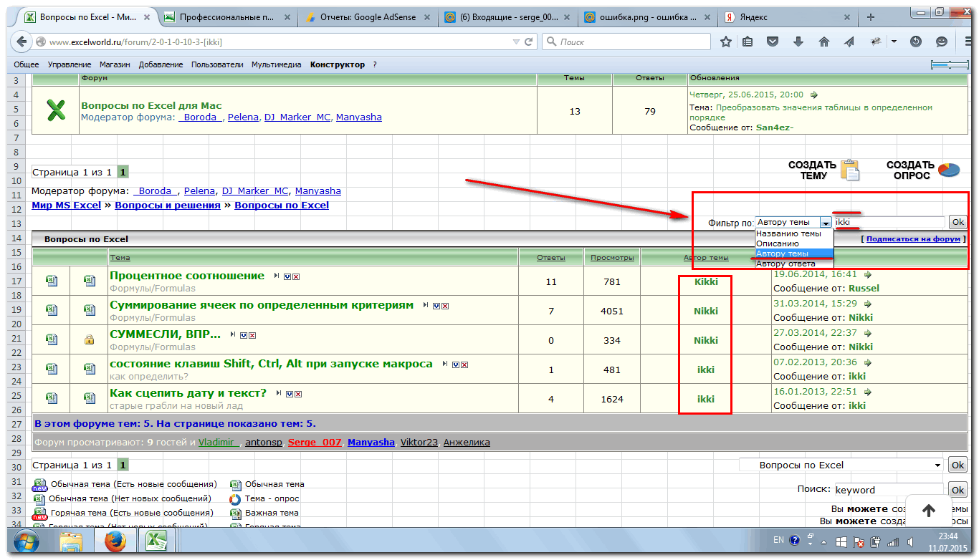Open Firefox from the taskbar

[115, 541]
